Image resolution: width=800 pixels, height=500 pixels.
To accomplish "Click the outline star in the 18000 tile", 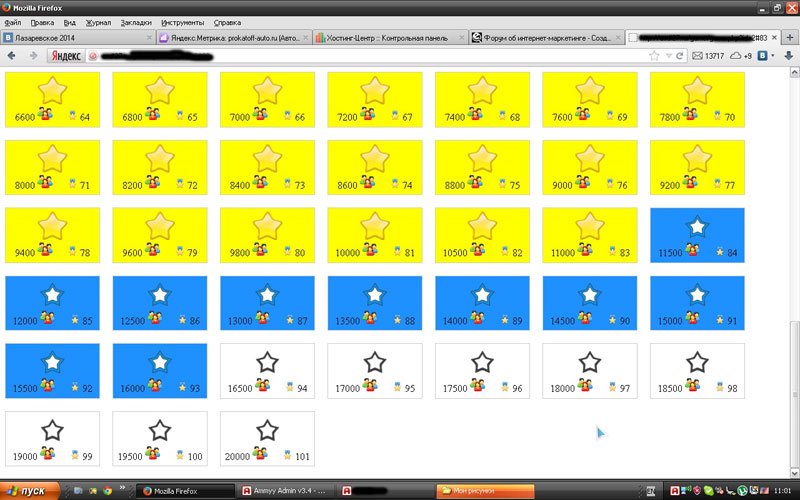I will click(590, 362).
